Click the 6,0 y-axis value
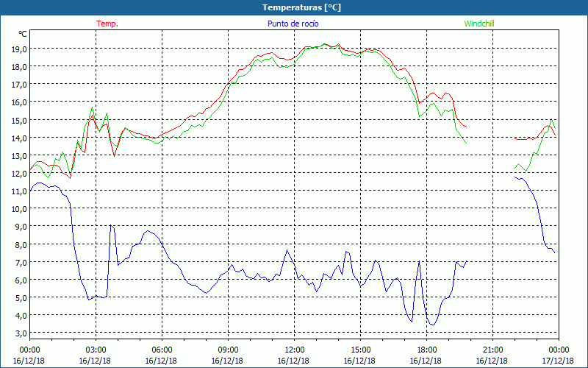Screen dimensions: 588x368 click(21, 280)
